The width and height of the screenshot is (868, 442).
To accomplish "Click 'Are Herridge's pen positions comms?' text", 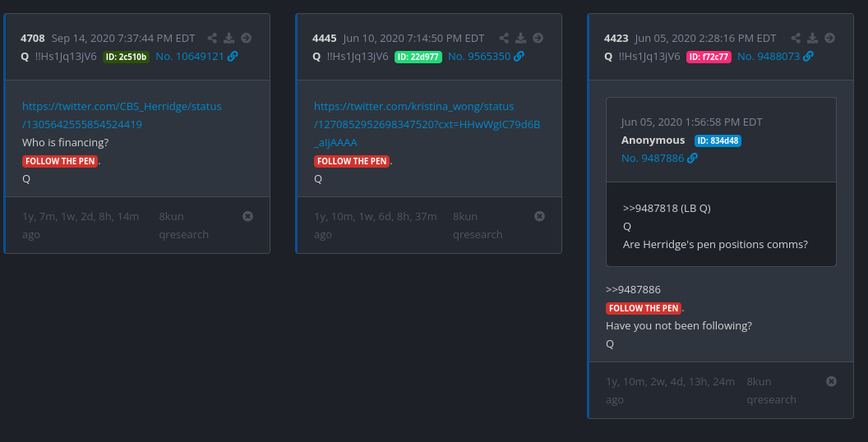I will coord(715,245).
